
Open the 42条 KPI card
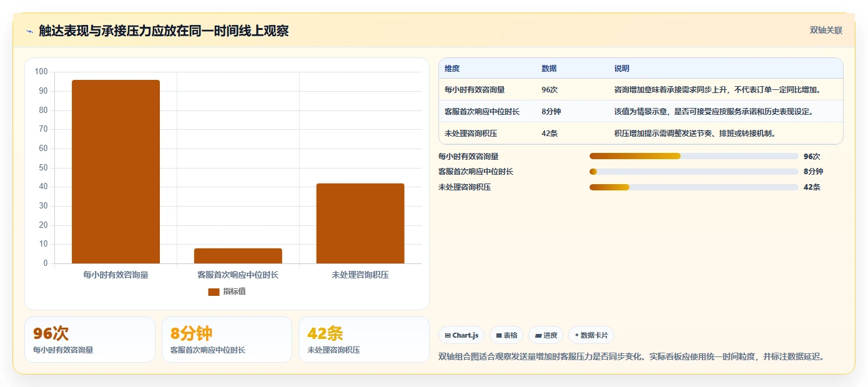point(364,340)
